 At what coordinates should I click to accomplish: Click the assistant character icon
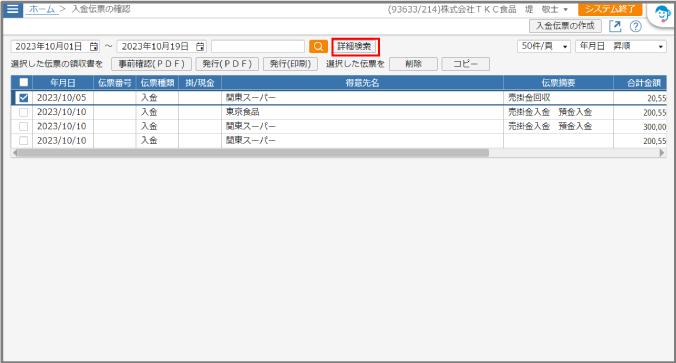point(662,14)
